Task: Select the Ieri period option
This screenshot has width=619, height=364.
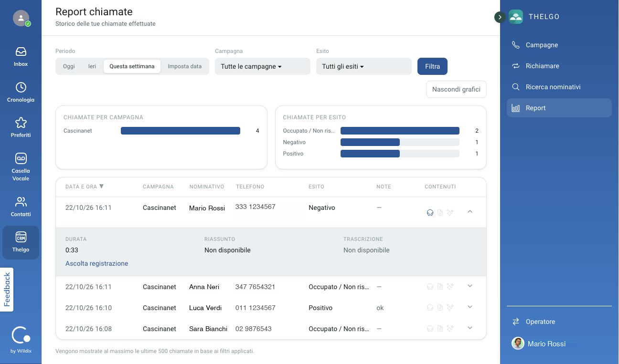Action: [92, 66]
